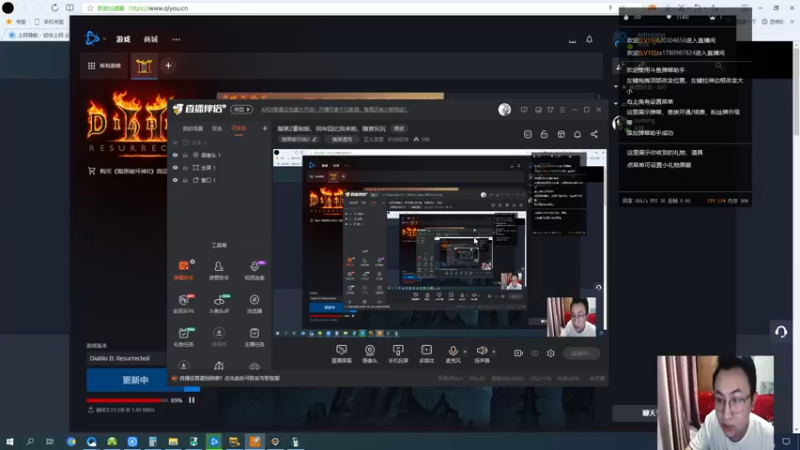Open the Battle.net logo dropdown menu
Image resolution: width=800 pixels, height=450 pixels.
(x=95, y=39)
